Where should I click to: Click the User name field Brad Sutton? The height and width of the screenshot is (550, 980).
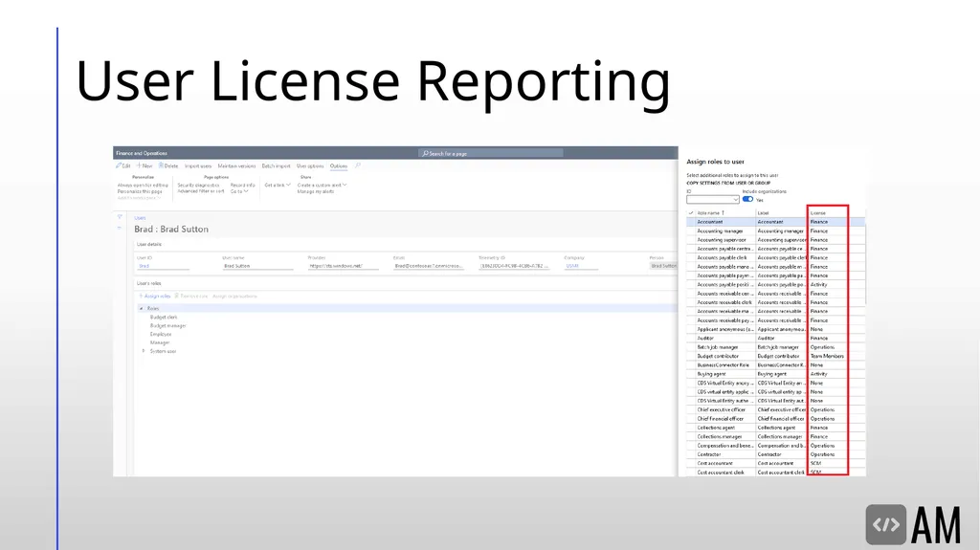(257, 266)
